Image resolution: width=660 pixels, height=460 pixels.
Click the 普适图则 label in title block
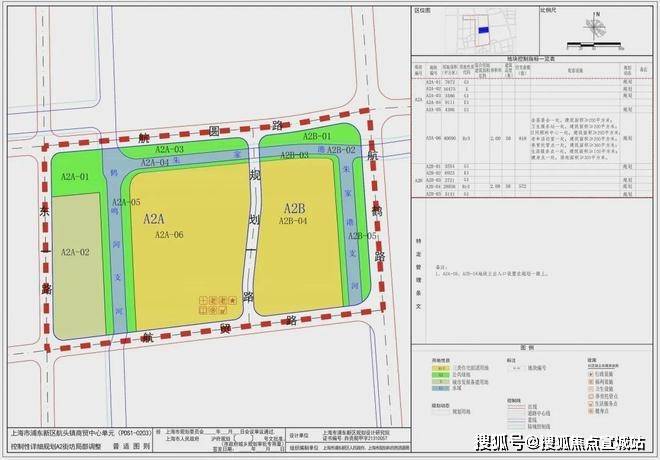coord(131,447)
